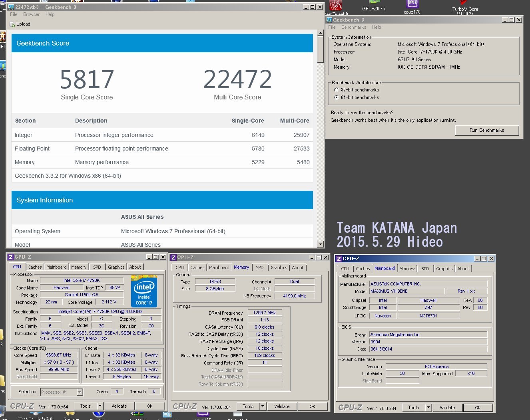Click Validate in the rightmost CPU-Z window

[447, 408]
